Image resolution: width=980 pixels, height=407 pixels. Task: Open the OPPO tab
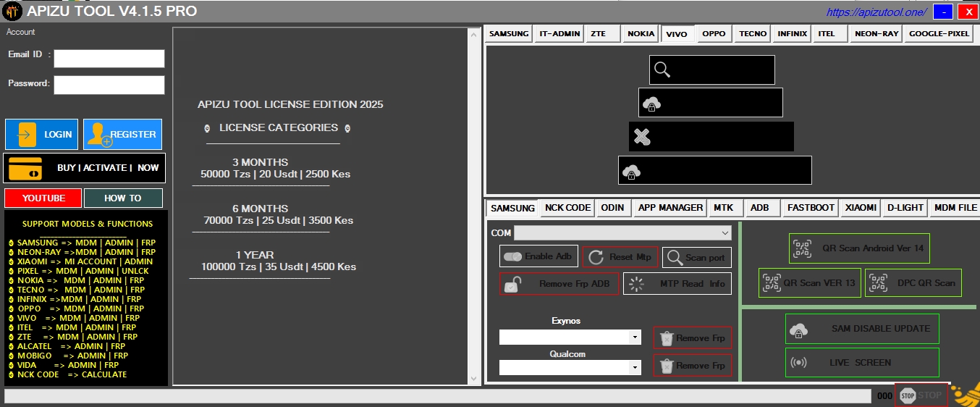point(714,33)
